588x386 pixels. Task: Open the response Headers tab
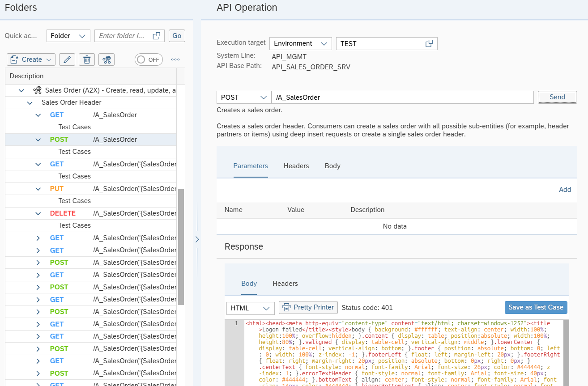point(285,284)
